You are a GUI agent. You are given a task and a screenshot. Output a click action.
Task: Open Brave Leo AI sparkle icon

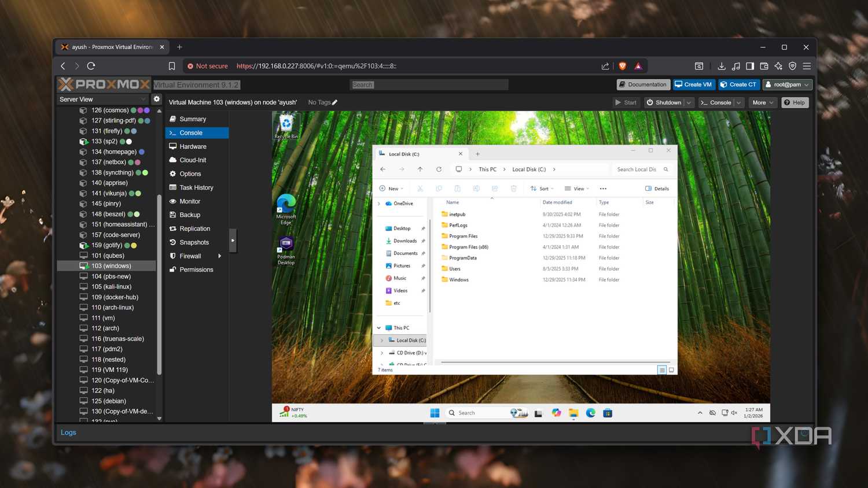click(x=778, y=66)
